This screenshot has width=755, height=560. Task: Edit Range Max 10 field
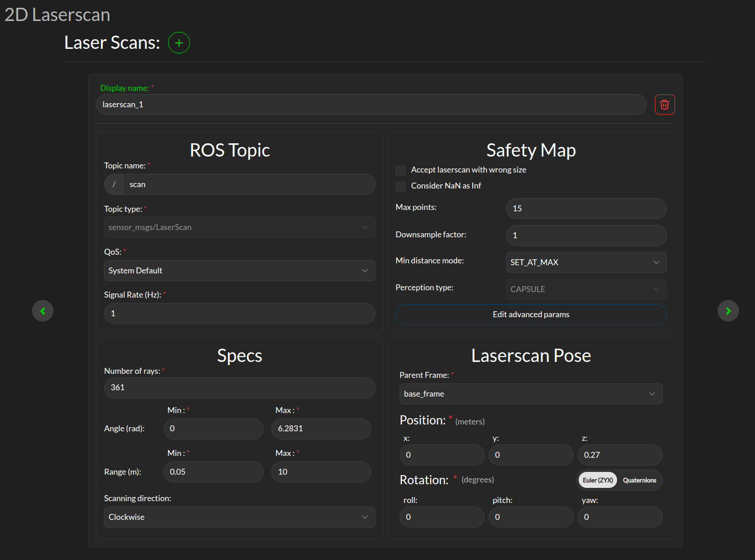click(x=321, y=472)
